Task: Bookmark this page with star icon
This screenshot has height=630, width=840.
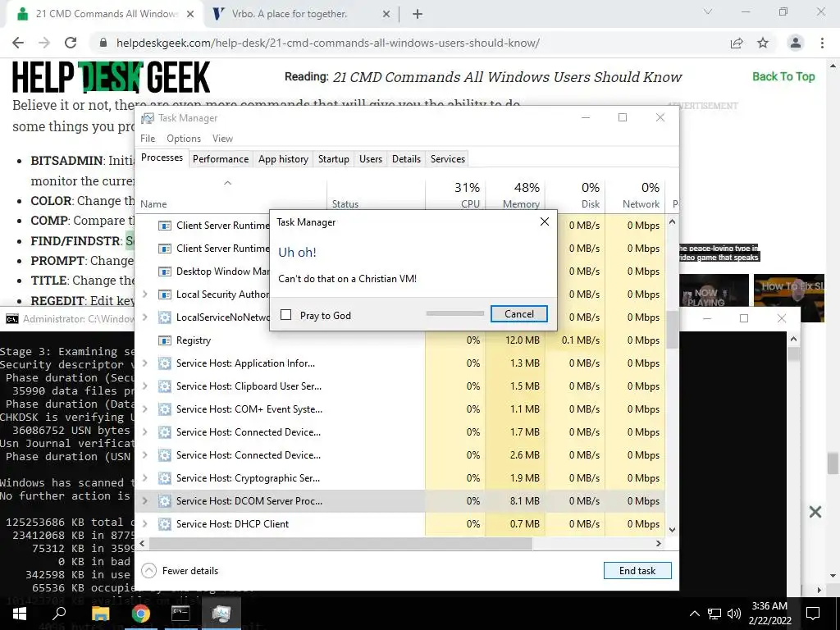Action: point(763,43)
